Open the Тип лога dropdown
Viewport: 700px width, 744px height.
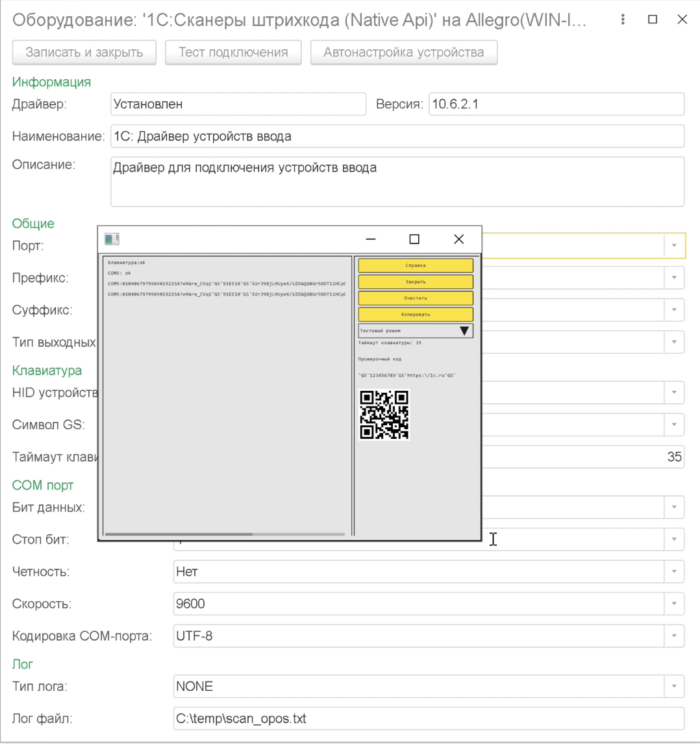tap(674, 686)
